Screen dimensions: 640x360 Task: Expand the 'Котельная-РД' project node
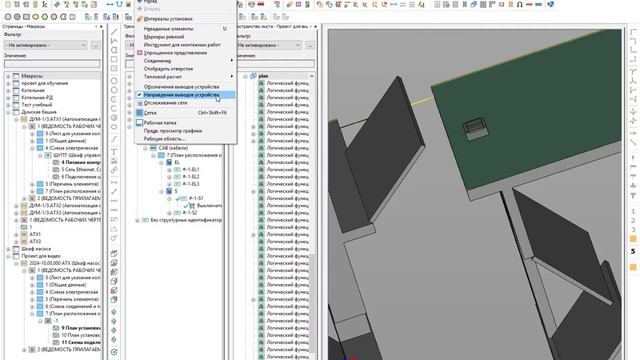8,98
